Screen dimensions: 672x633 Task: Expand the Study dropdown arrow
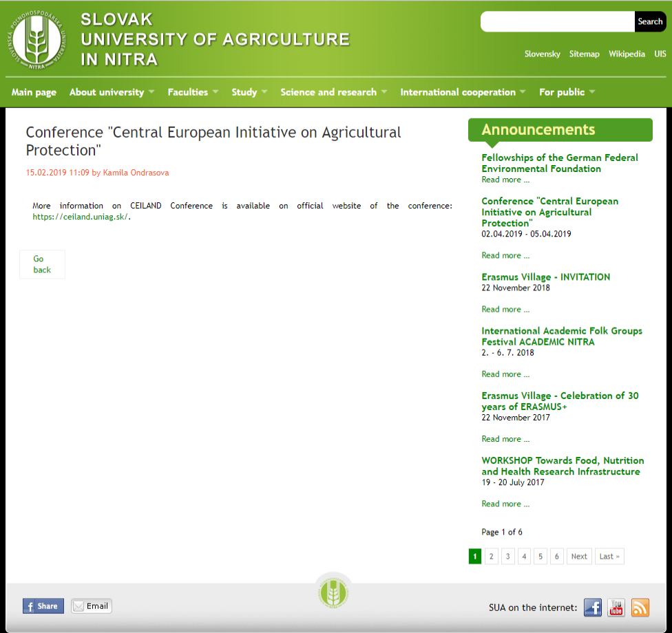point(264,92)
